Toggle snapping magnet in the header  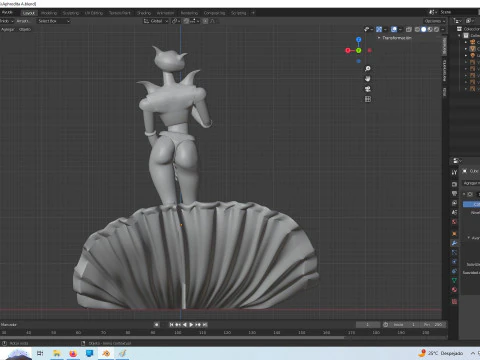(187, 21)
